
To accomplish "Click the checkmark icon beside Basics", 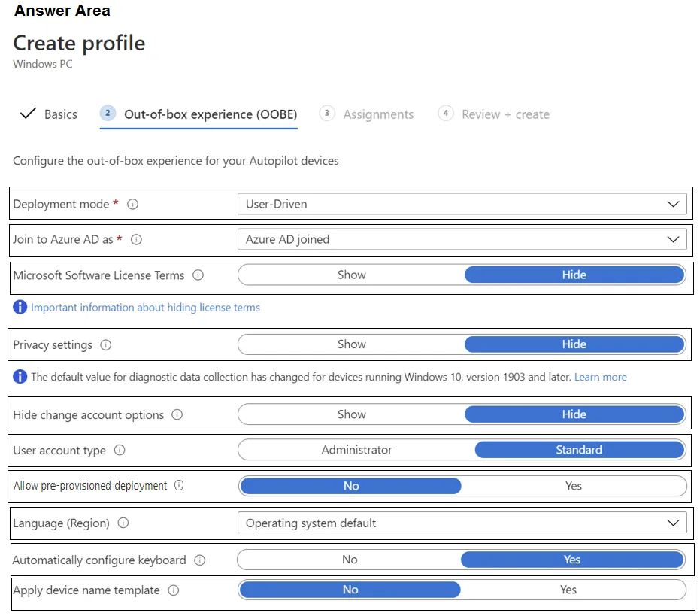I will (28, 114).
